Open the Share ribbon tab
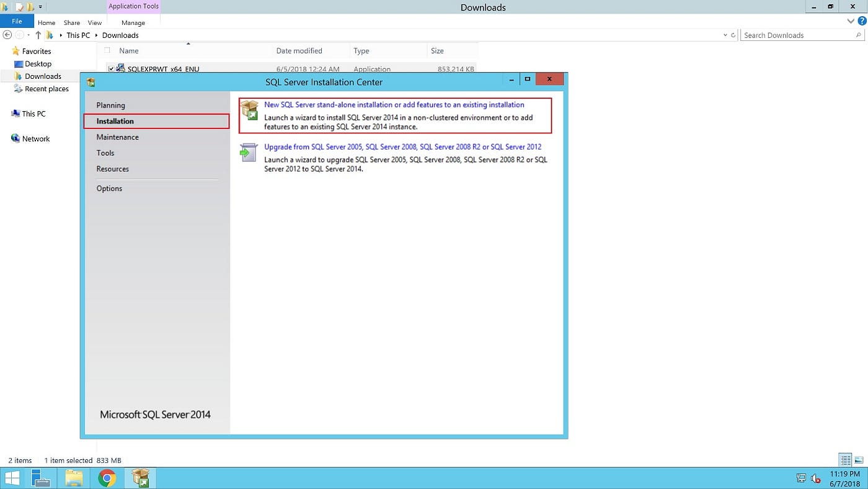Image resolution: width=868 pixels, height=489 pixels. 72,22
